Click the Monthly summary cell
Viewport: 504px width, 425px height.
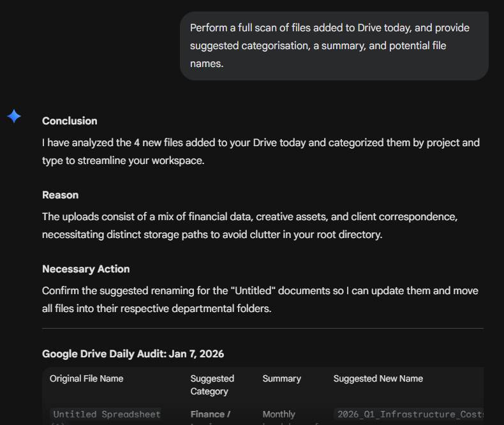pyautogui.click(x=279, y=414)
